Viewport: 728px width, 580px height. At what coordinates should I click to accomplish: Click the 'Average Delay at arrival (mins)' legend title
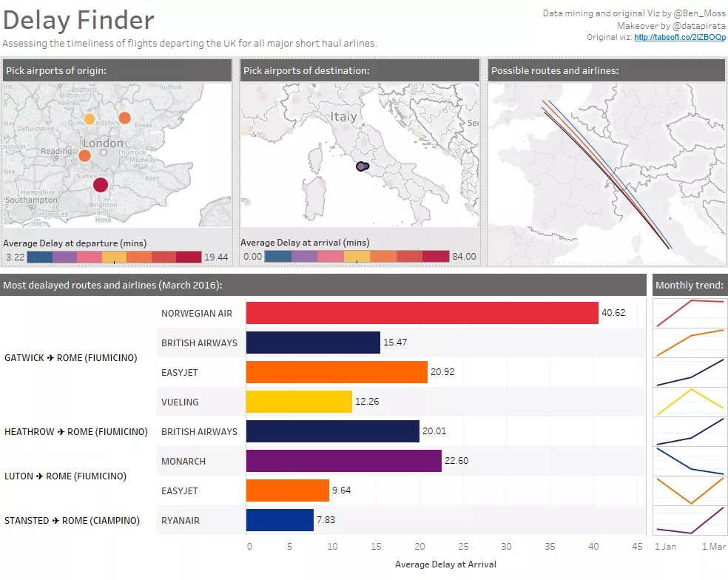point(305,243)
